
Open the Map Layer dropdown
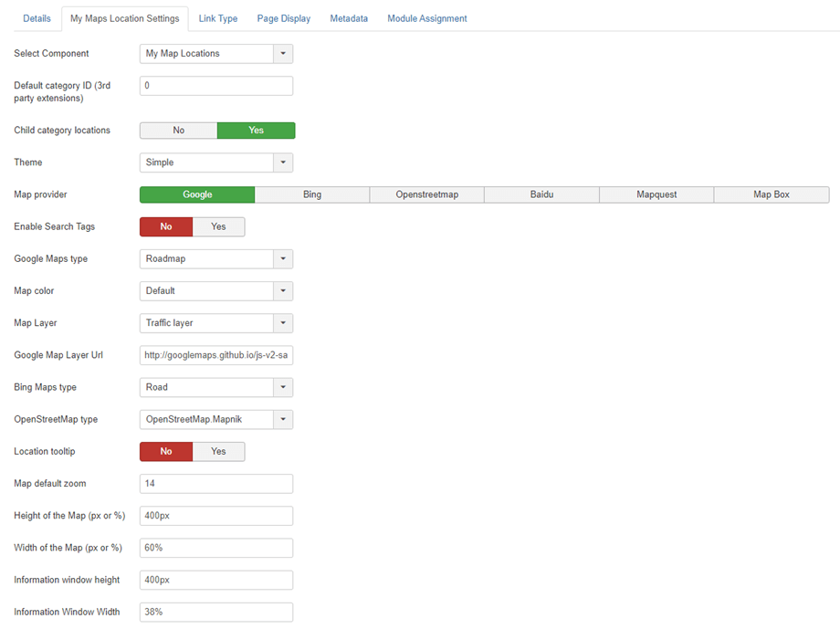216,323
